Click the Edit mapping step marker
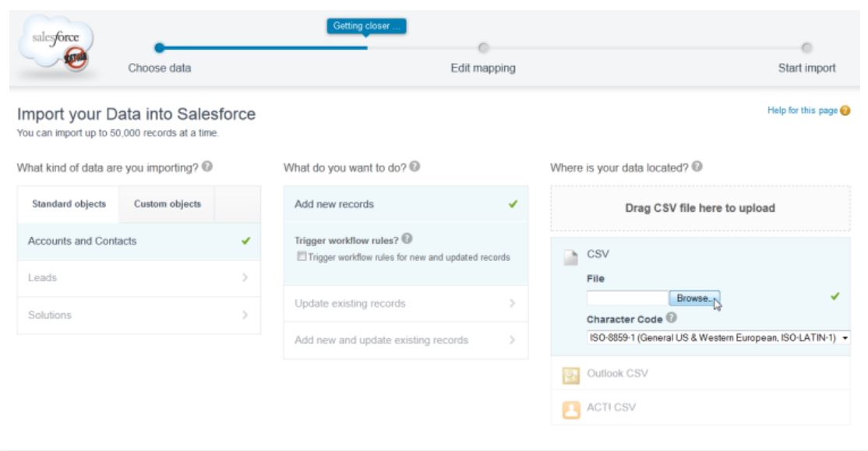 (483, 48)
